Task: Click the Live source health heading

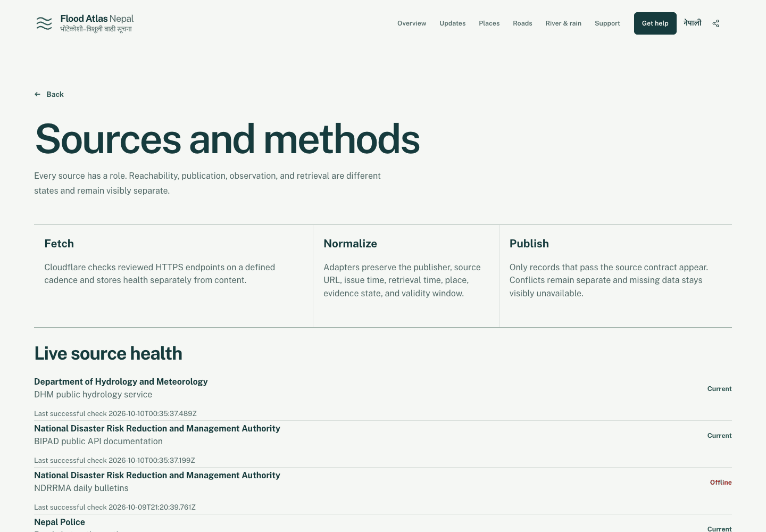Action: [x=108, y=353]
